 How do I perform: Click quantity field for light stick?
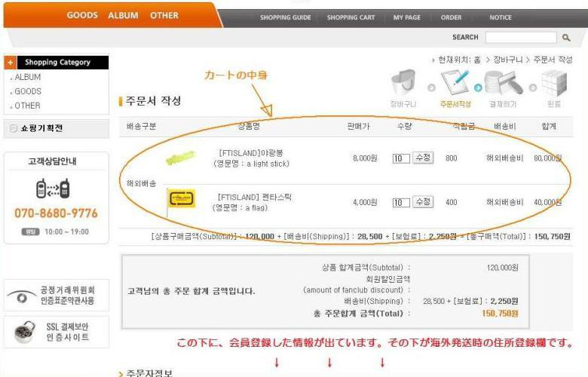tap(401, 158)
